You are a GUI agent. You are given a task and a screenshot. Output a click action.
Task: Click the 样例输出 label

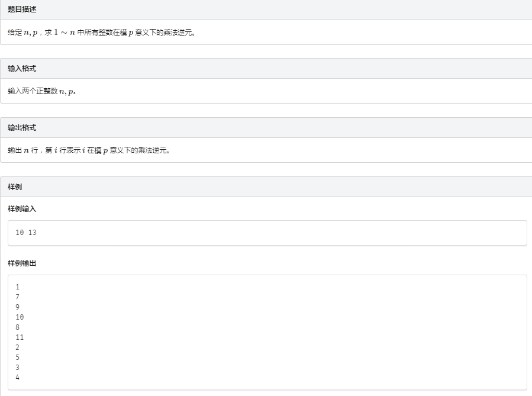(22, 263)
